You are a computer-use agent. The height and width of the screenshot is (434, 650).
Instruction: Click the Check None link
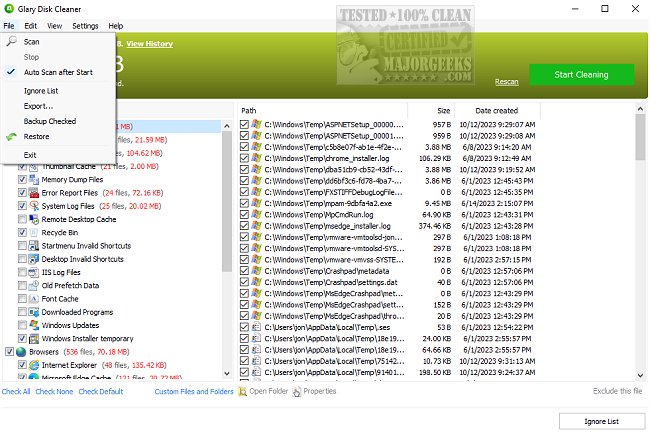[x=54, y=391]
